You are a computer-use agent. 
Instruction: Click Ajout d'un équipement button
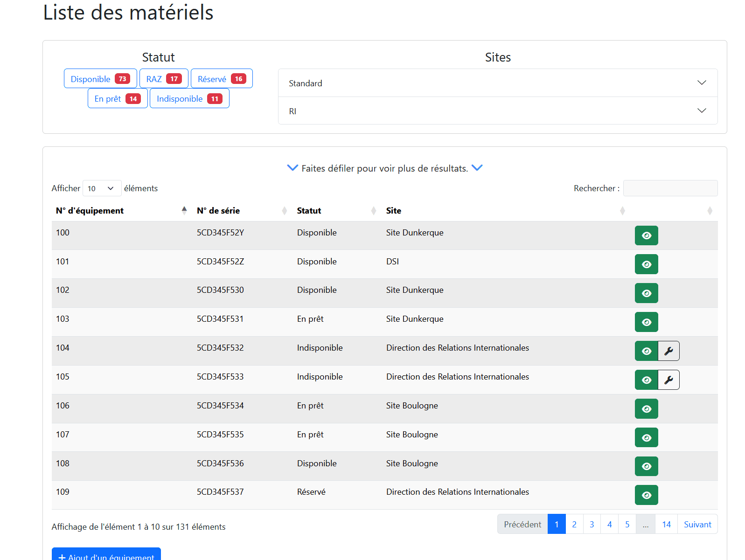point(106,555)
